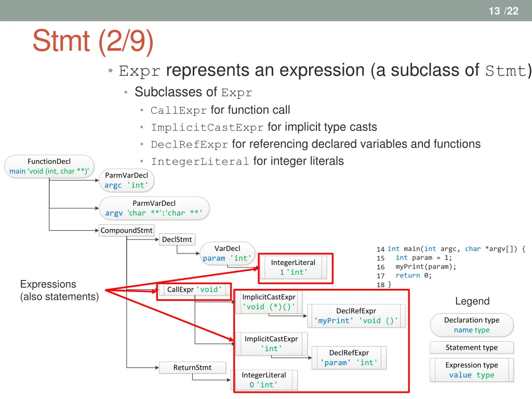Click code line 17 return 0
This screenshot has height=399, width=532.
[404, 275]
